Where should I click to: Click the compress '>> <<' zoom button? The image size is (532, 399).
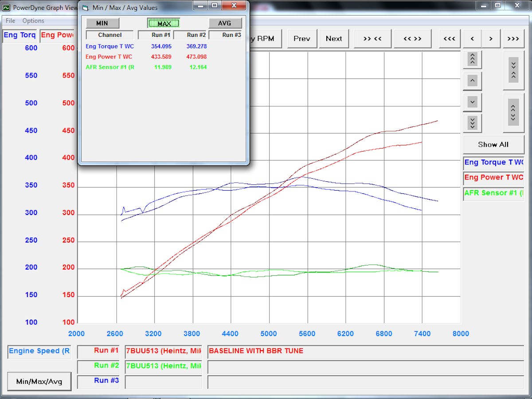(372, 39)
